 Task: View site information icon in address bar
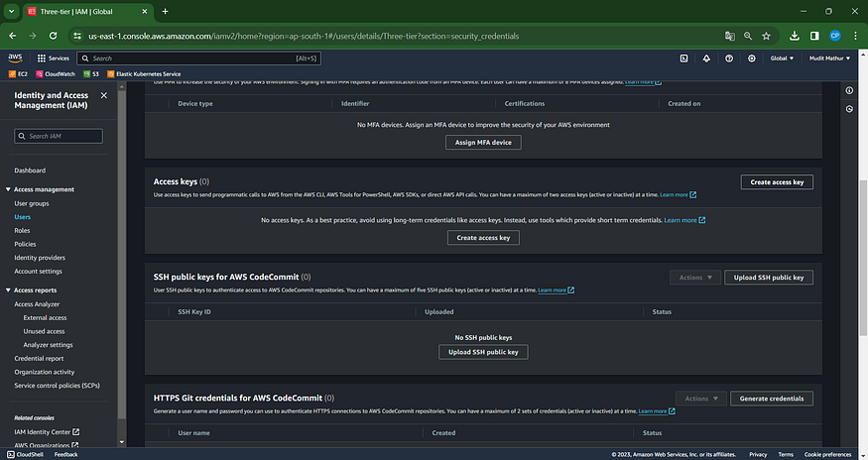77,36
